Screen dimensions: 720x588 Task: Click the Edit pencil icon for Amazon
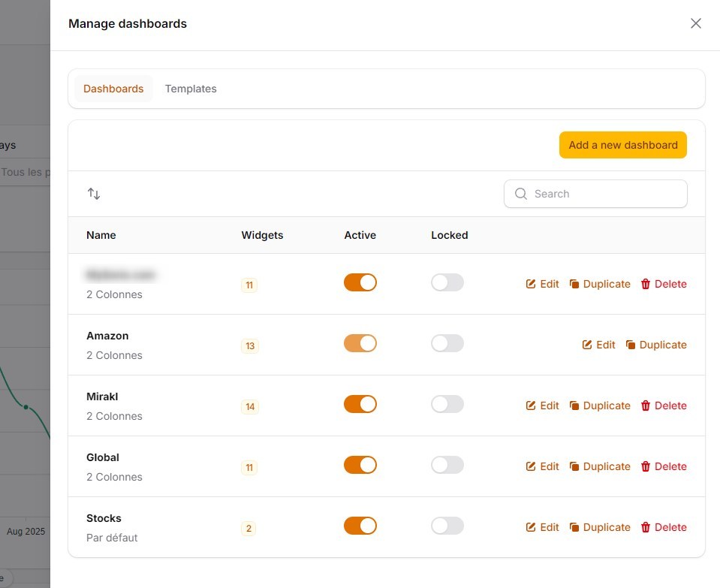pyautogui.click(x=587, y=345)
